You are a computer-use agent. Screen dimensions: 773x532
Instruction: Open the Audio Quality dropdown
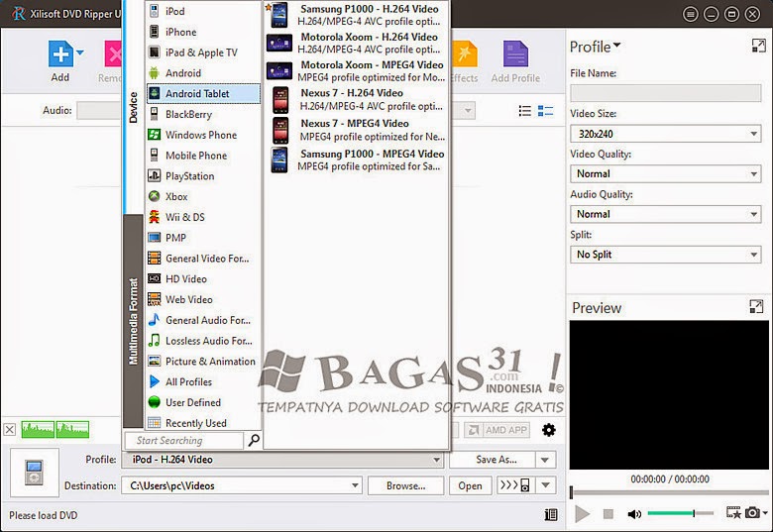(x=666, y=214)
